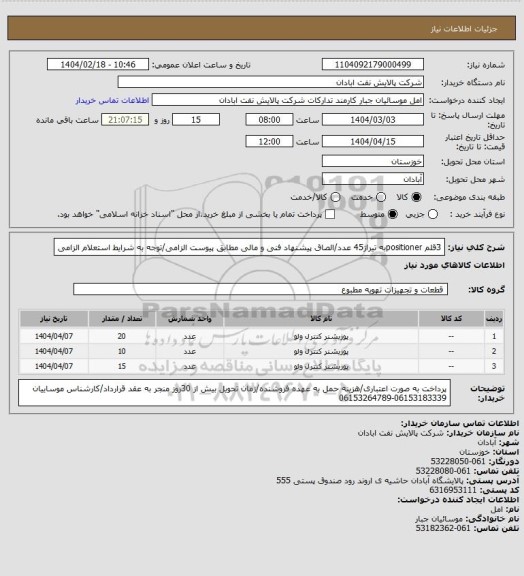The width and height of the screenshot is (524, 576).
Task: Click the تعداد / مقدار column header
Action: coord(122,318)
